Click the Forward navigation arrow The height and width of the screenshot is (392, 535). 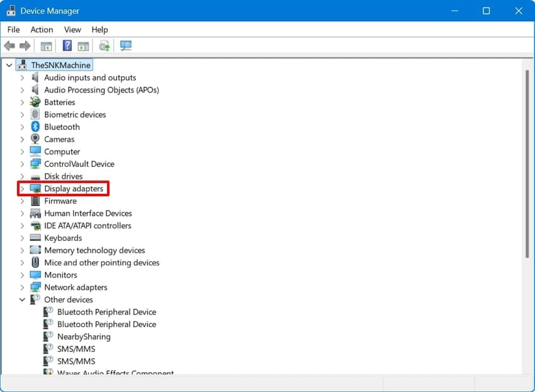pyautogui.click(x=24, y=45)
